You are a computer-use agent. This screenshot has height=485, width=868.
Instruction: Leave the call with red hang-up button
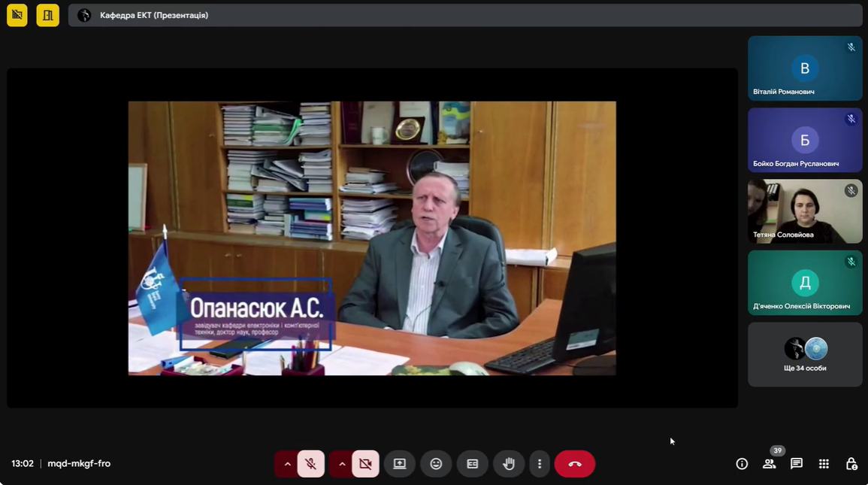coord(574,464)
